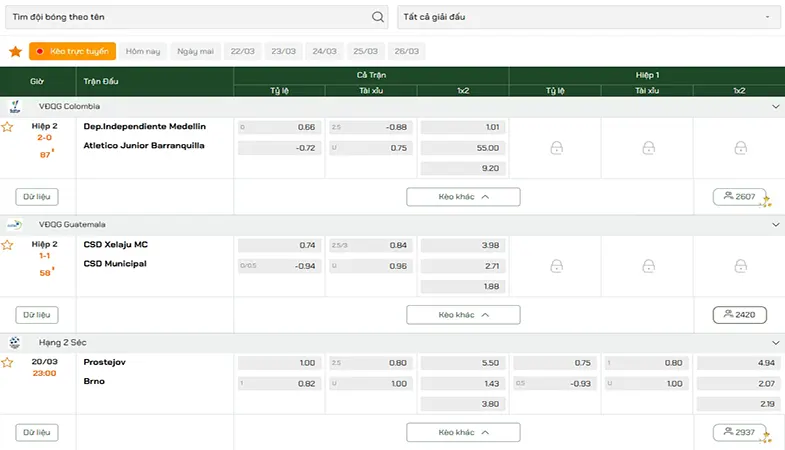The height and width of the screenshot is (450, 785).
Task: Switch to Hôm nay tab
Action: click(143, 51)
